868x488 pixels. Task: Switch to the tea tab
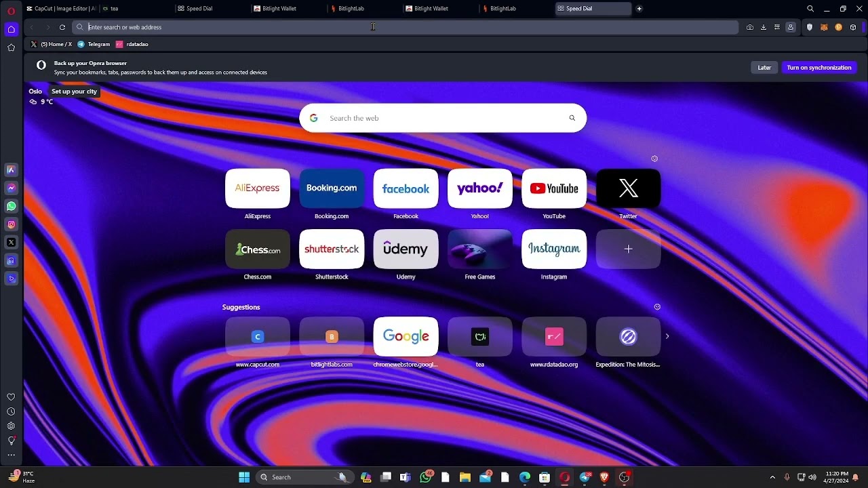pos(136,9)
